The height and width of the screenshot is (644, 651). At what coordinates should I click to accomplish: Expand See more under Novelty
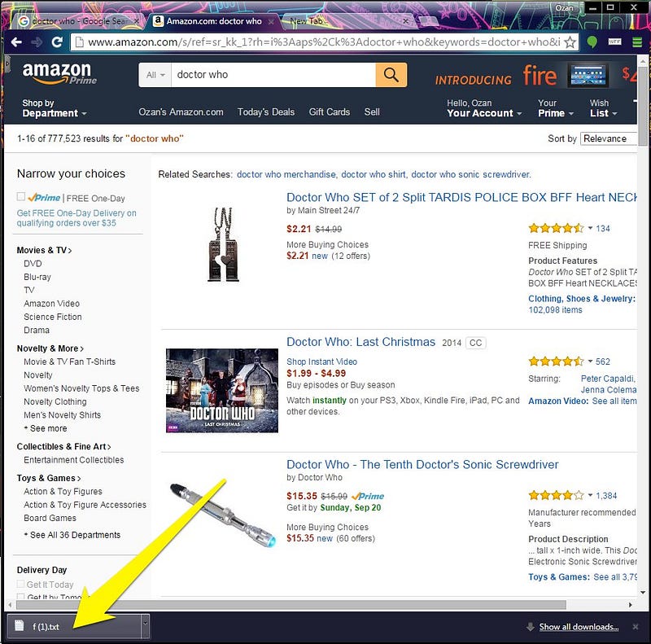tap(46, 428)
